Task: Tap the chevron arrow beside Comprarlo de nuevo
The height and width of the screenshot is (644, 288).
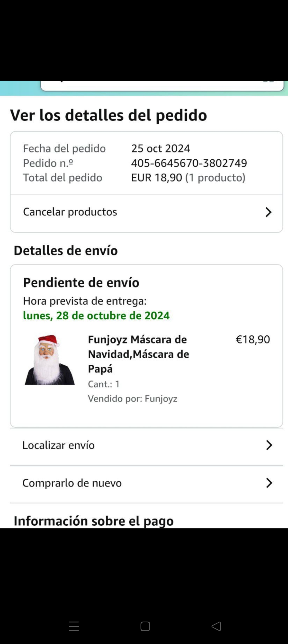Action: (x=269, y=483)
